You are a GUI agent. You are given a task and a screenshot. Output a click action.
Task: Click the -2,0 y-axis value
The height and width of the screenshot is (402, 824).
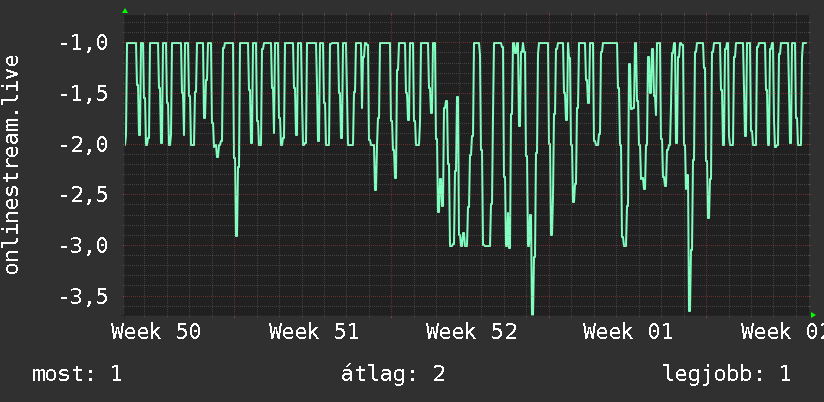point(84,145)
